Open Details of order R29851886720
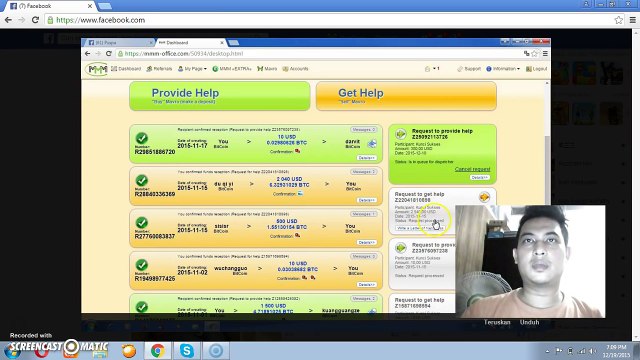Viewport: 640px width, 360px height. pos(367,158)
